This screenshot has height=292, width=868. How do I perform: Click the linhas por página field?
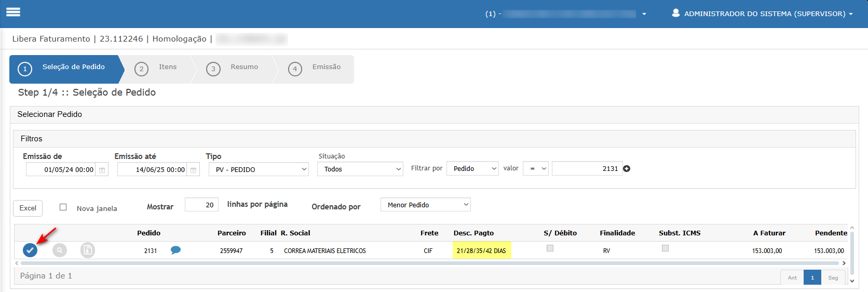(201, 205)
